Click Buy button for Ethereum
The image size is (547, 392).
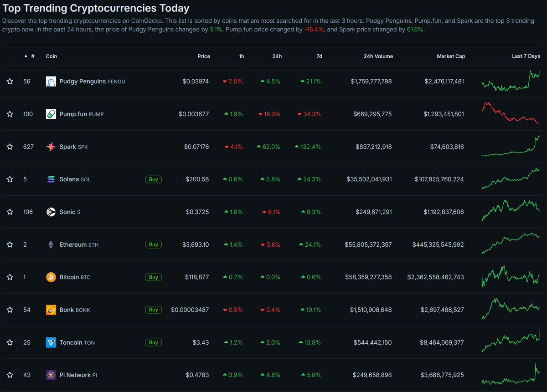click(154, 244)
